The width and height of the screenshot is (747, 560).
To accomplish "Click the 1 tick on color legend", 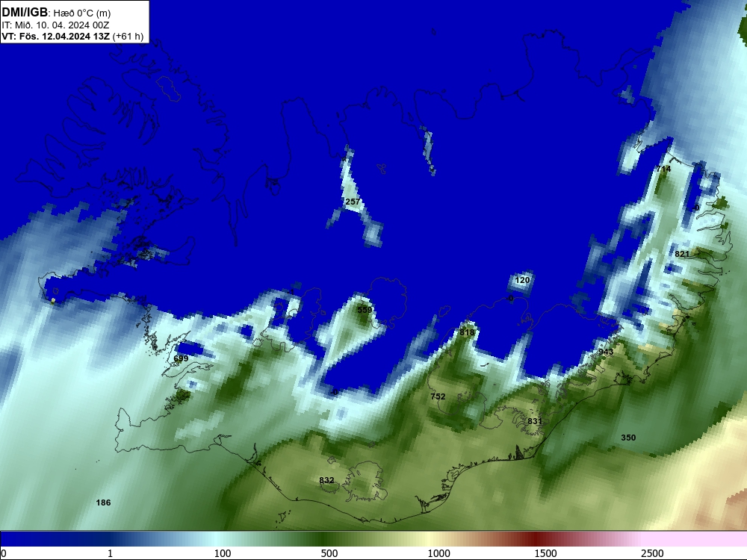I will (110, 553).
